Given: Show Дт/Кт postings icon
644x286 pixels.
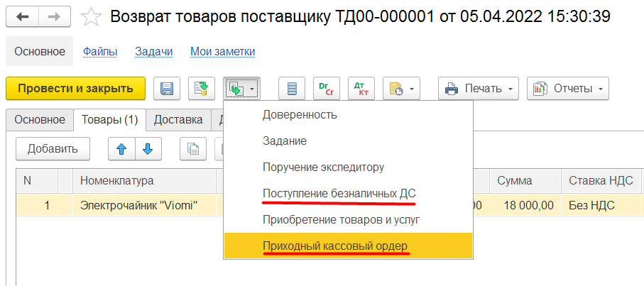Looking at the screenshot, I should 361,88.
